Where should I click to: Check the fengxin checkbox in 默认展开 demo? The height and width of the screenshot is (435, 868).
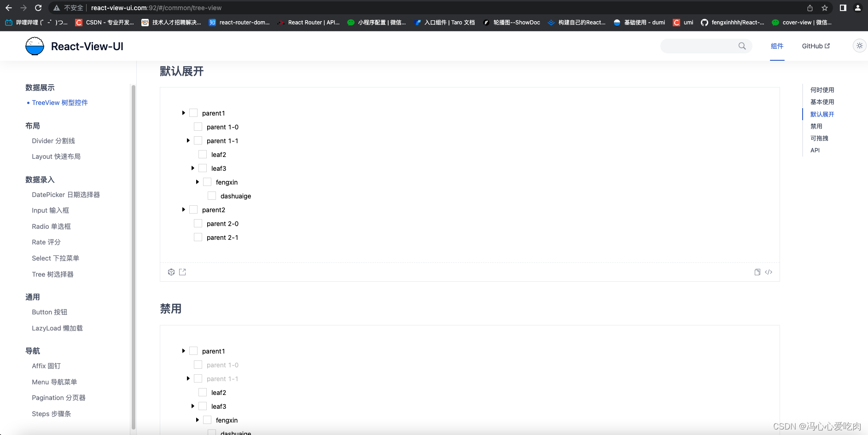pos(207,182)
